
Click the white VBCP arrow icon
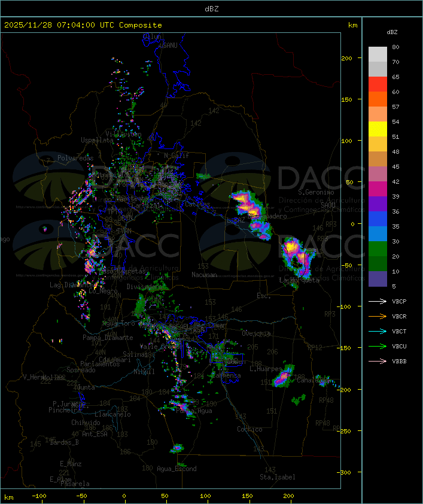[378, 301]
